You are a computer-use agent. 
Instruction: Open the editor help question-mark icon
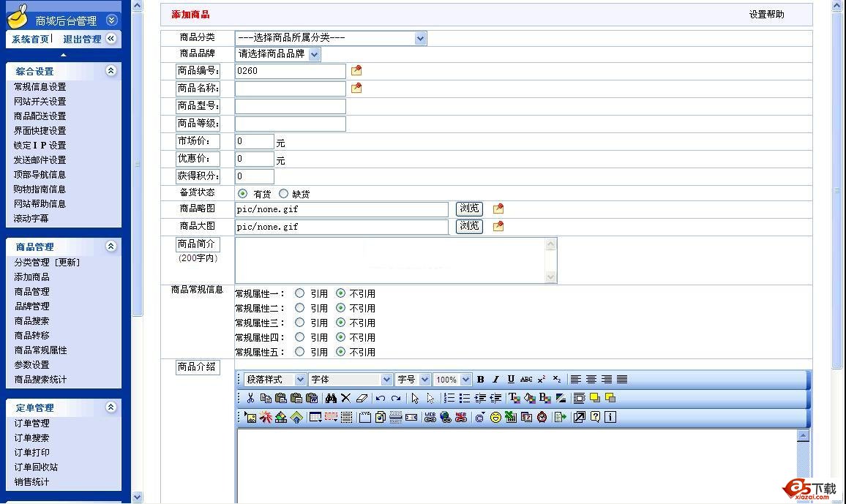[x=595, y=418]
